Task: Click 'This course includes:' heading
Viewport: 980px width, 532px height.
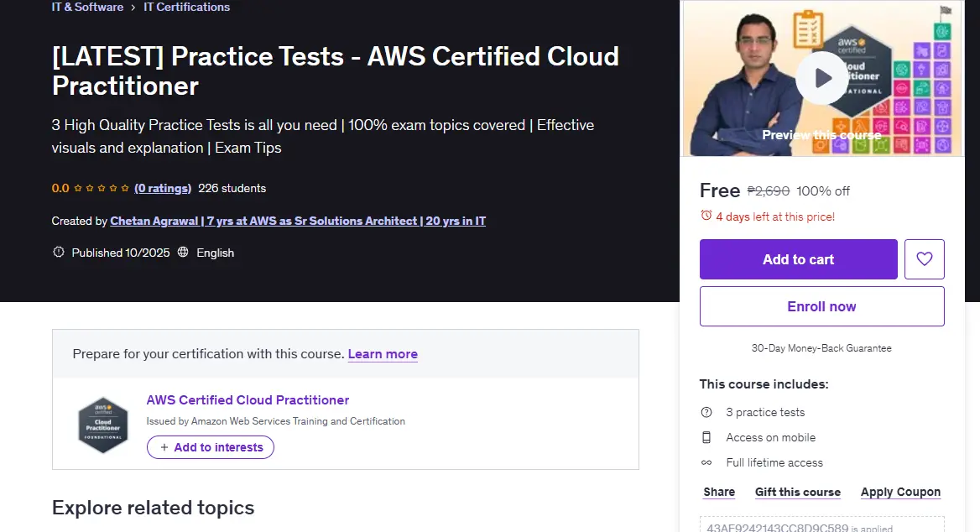Action: [x=764, y=383]
